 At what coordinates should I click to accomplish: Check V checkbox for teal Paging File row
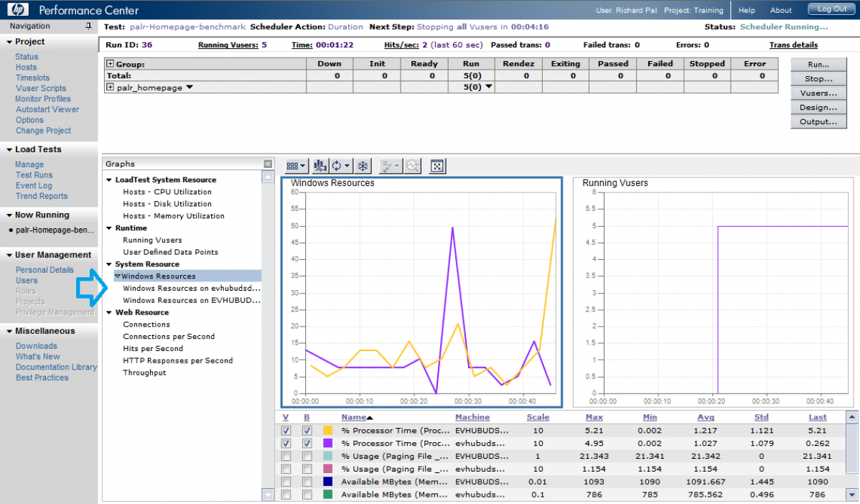(286, 457)
